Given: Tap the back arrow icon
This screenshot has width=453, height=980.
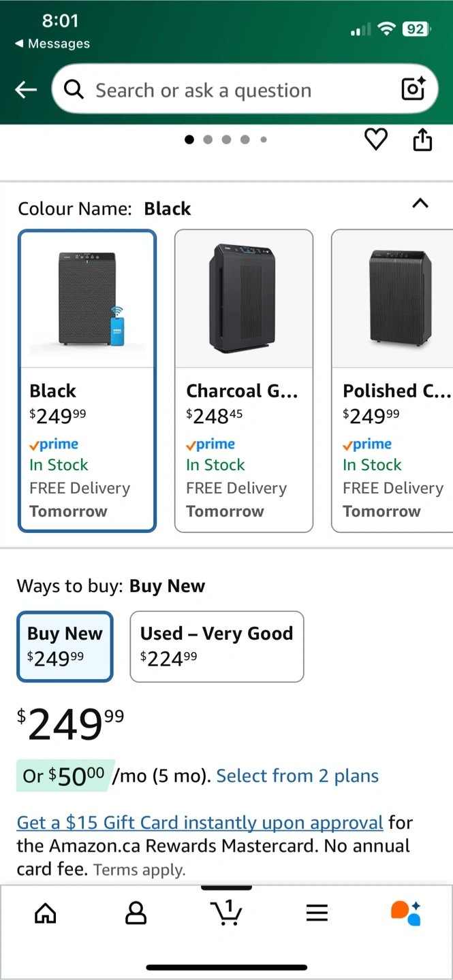Looking at the screenshot, I should [26, 90].
